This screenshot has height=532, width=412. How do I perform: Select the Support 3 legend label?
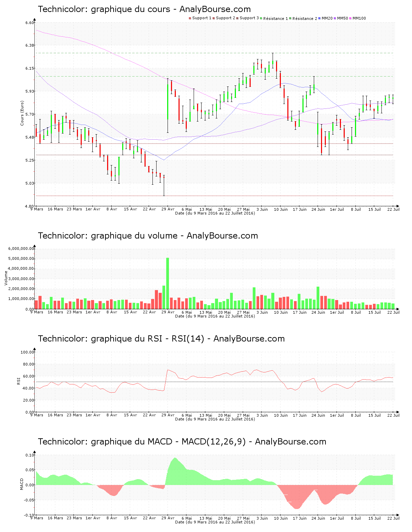tap(249, 18)
